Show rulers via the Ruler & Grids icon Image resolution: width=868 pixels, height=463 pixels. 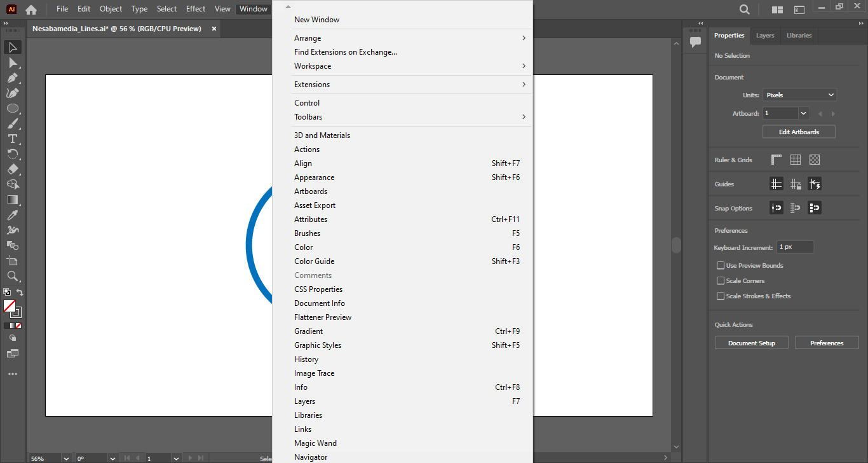coord(776,160)
